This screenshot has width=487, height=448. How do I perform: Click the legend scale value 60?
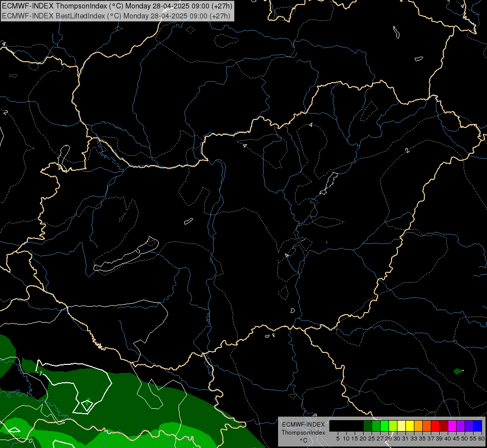(x=482, y=439)
